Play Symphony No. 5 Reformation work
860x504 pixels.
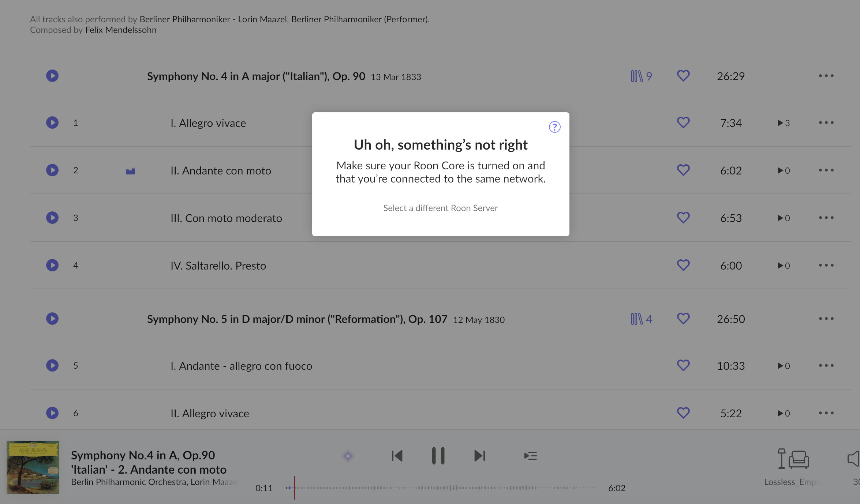pos(52,319)
